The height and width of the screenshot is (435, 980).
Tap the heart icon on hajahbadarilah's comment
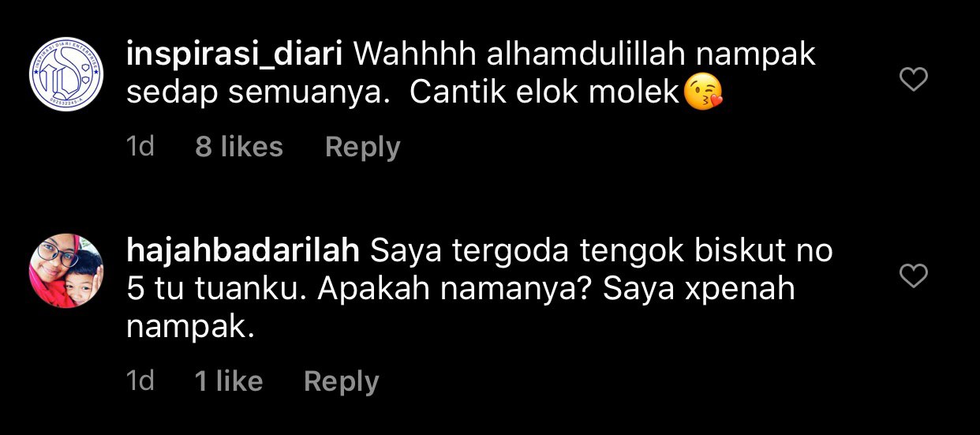click(914, 276)
